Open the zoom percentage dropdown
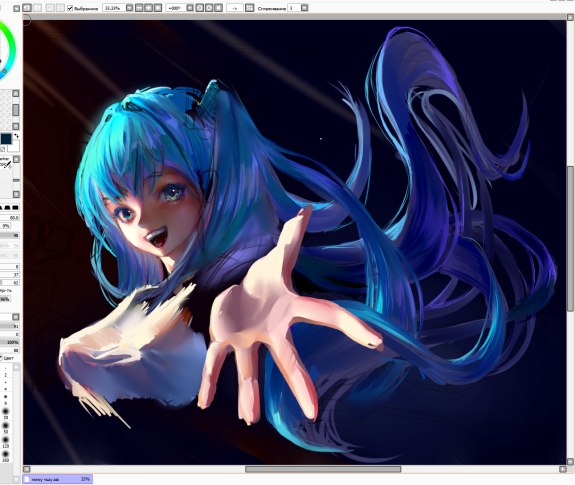575x485 pixels. coord(129,8)
